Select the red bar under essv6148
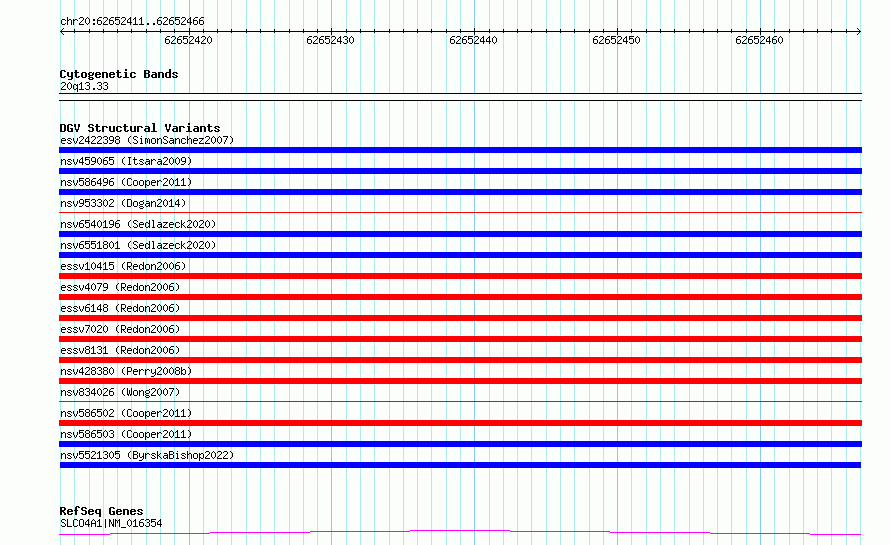This screenshot has width=890, height=545. click(460, 318)
